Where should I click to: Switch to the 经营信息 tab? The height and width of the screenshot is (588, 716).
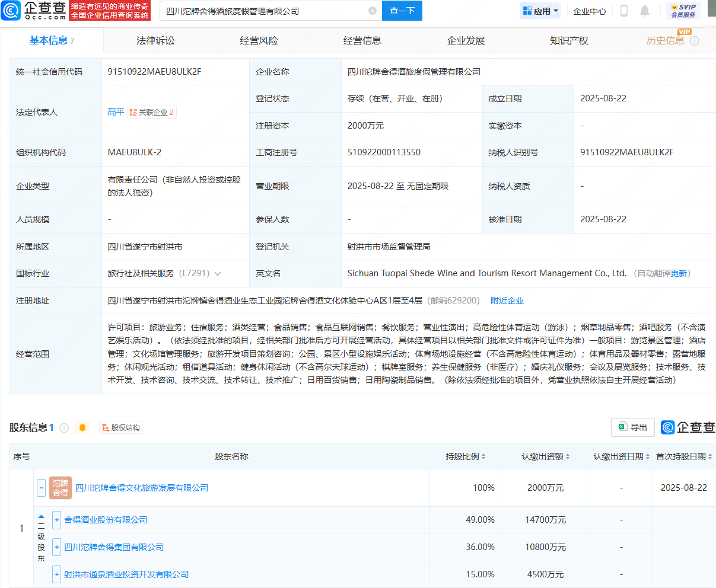click(362, 40)
